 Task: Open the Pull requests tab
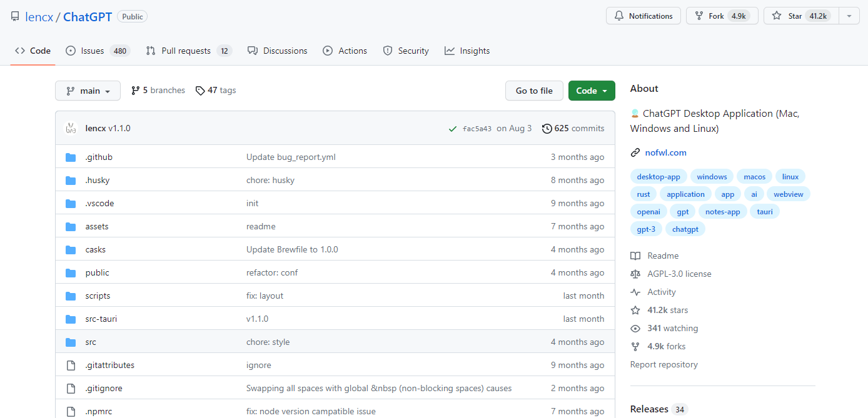tap(189, 51)
